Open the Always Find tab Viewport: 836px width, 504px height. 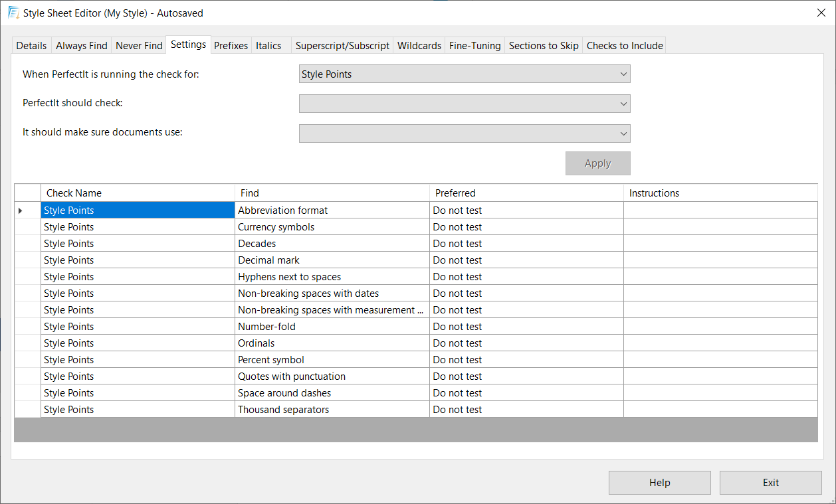click(x=82, y=46)
